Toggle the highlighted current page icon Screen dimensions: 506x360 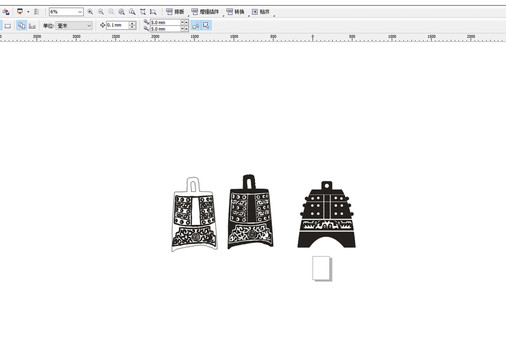21,25
